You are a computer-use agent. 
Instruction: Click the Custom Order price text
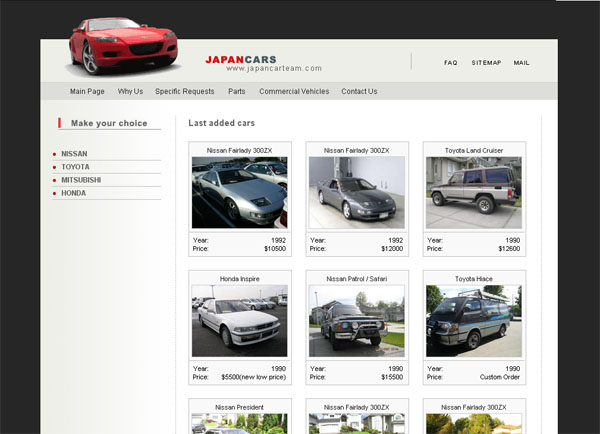click(500, 377)
